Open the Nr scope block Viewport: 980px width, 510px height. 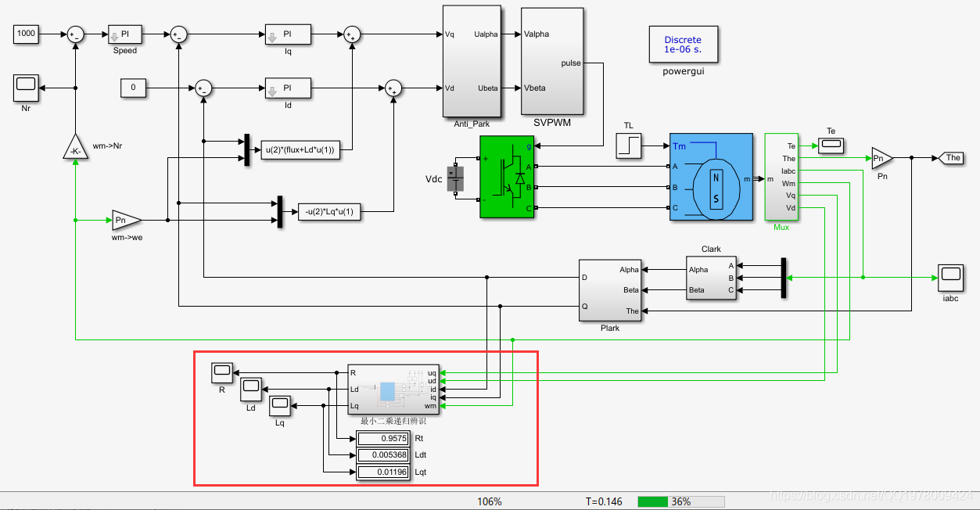click(27, 88)
